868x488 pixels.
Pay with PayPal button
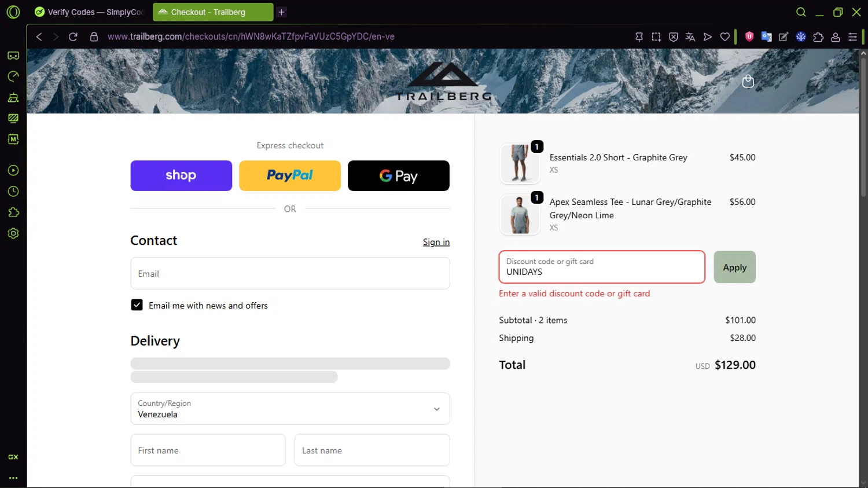coord(290,175)
